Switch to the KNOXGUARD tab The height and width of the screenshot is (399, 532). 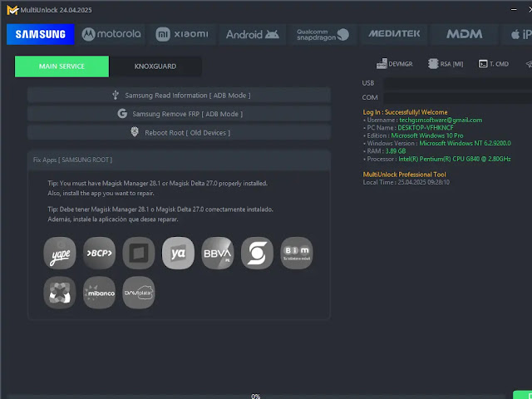pos(155,66)
